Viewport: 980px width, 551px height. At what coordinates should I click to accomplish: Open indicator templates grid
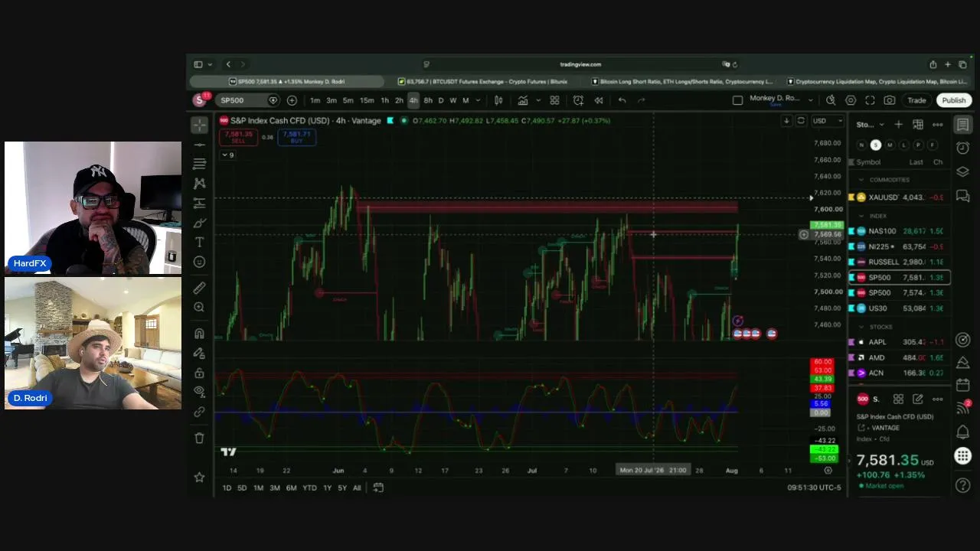click(554, 100)
